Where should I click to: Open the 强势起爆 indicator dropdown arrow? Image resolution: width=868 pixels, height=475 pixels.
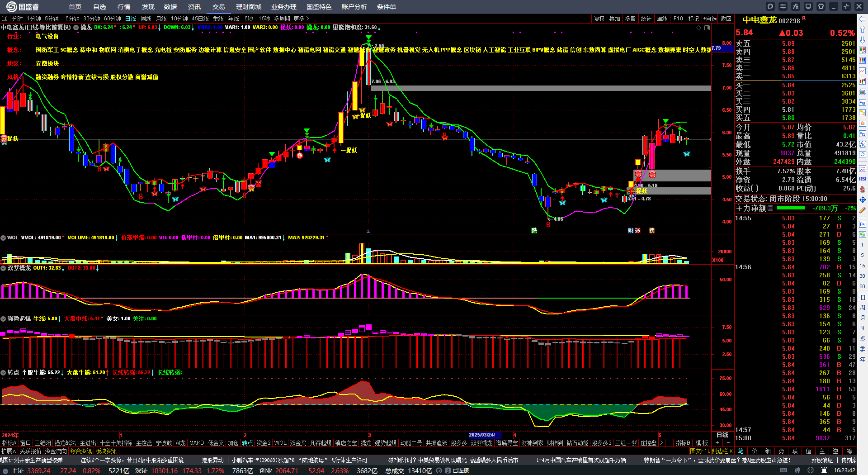pyautogui.click(x=3, y=319)
